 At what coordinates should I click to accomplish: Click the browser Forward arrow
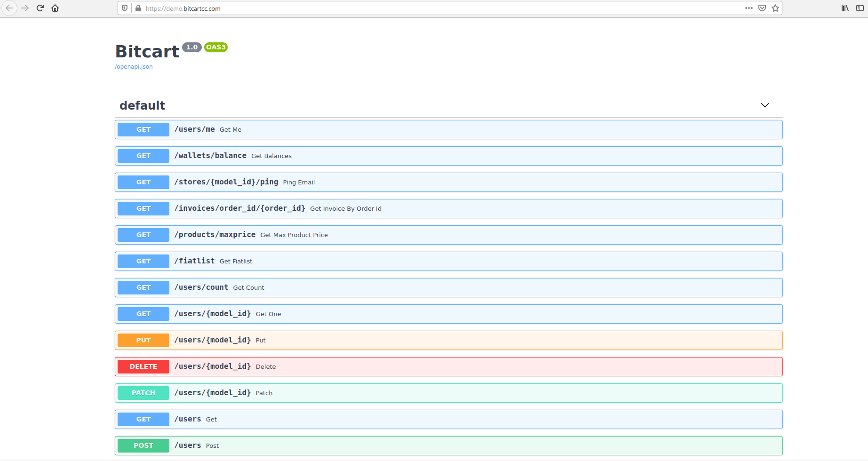tap(25, 8)
